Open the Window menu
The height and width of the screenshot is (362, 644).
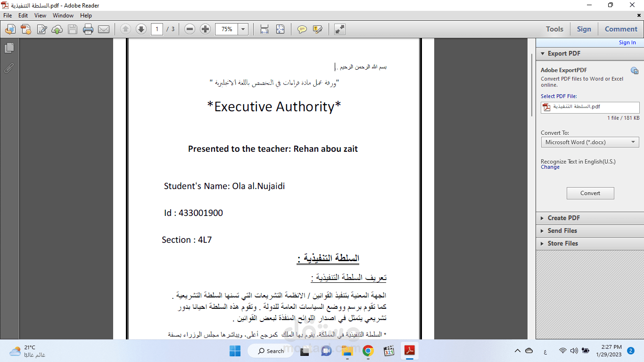click(63, 16)
